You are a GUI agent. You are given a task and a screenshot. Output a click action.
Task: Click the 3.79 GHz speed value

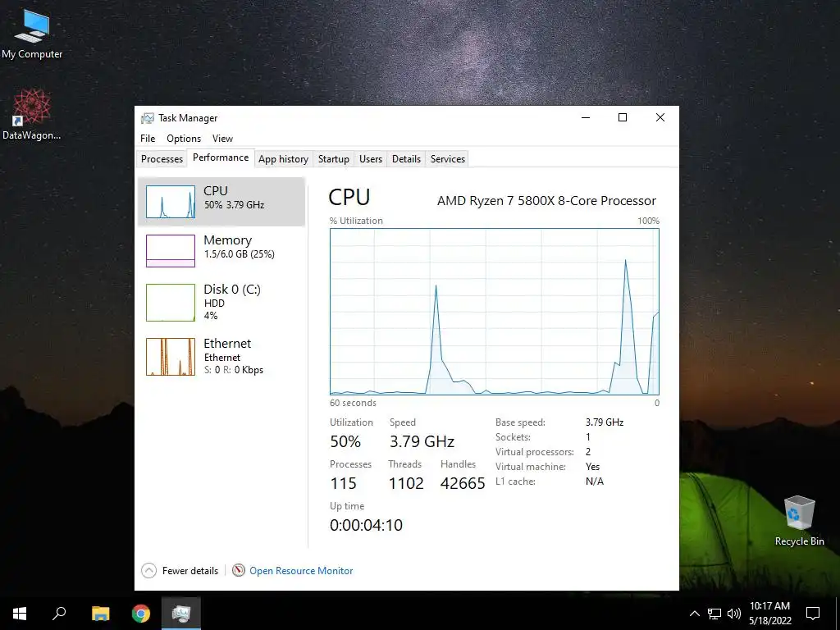(x=422, y=441)
